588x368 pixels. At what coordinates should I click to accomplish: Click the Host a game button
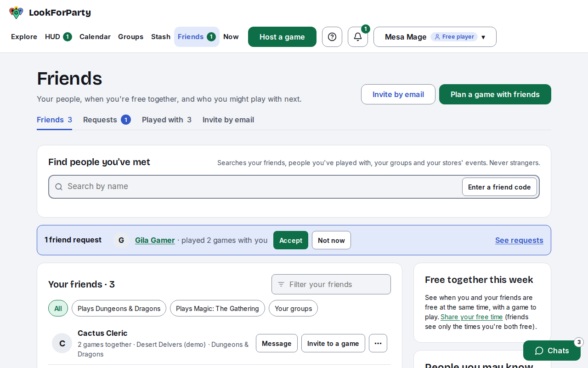click(x=282, y=37)
